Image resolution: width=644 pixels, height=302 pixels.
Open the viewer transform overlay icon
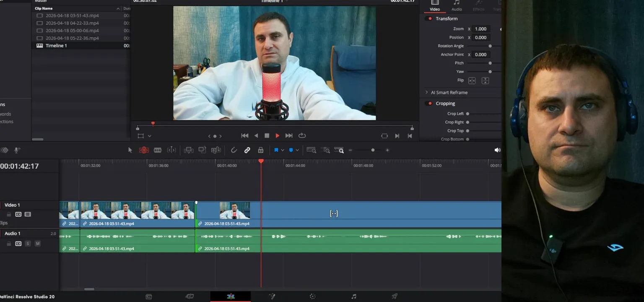(x=140, y=136)
